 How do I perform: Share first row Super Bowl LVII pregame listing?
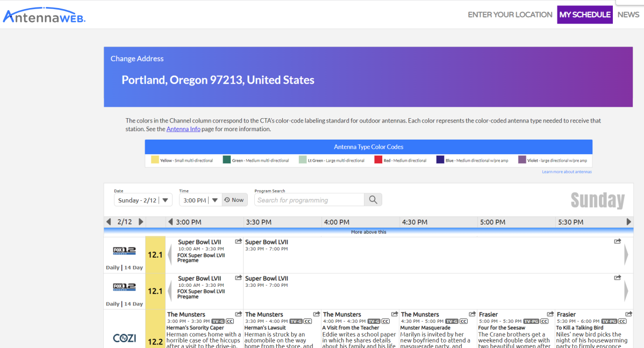[x=238, y=242]
